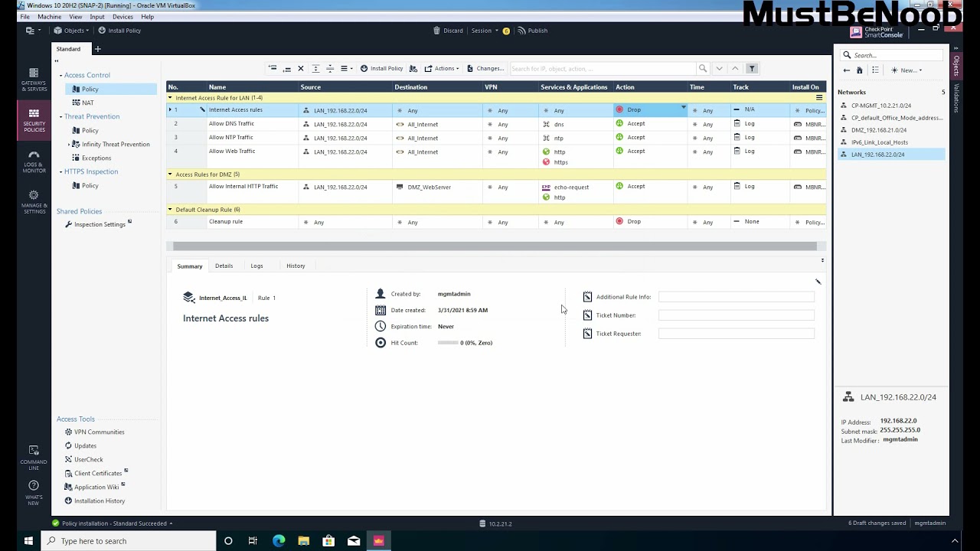Screen dimensions: 980x551
Task: Open Microsoft Edge from taskbar
Action: click(279, 540)
